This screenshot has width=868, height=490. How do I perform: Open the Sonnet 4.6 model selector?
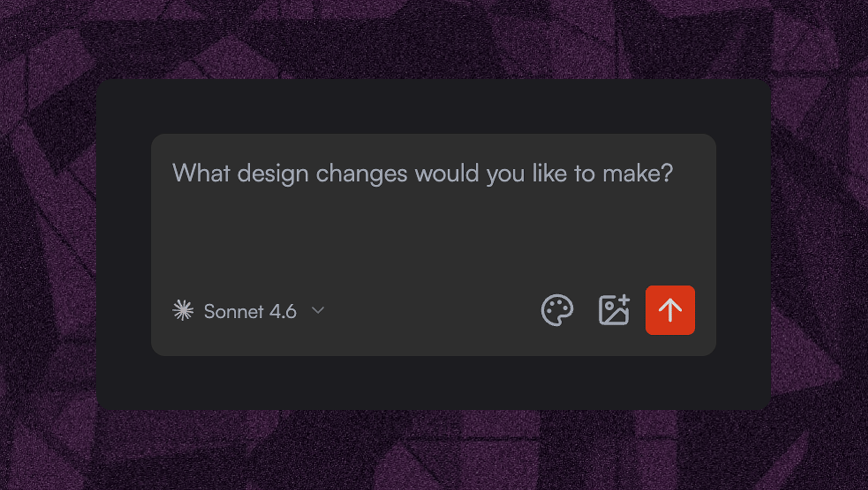[x=248, y=310]
